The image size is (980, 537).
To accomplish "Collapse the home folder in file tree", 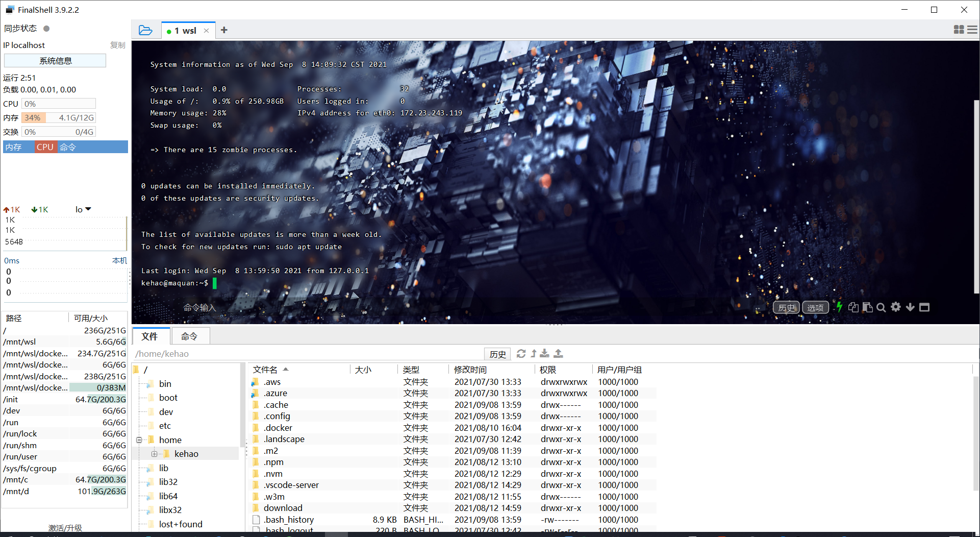I will click(139, 440).
